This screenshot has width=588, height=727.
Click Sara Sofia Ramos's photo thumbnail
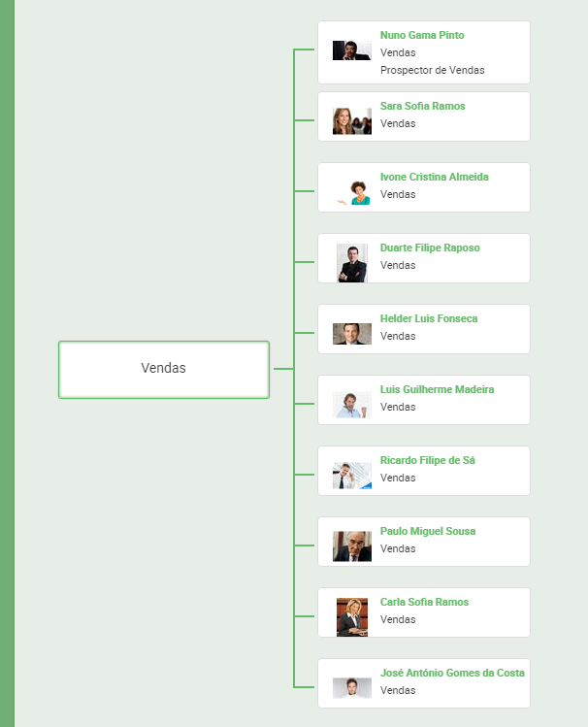tap(351, 121)
